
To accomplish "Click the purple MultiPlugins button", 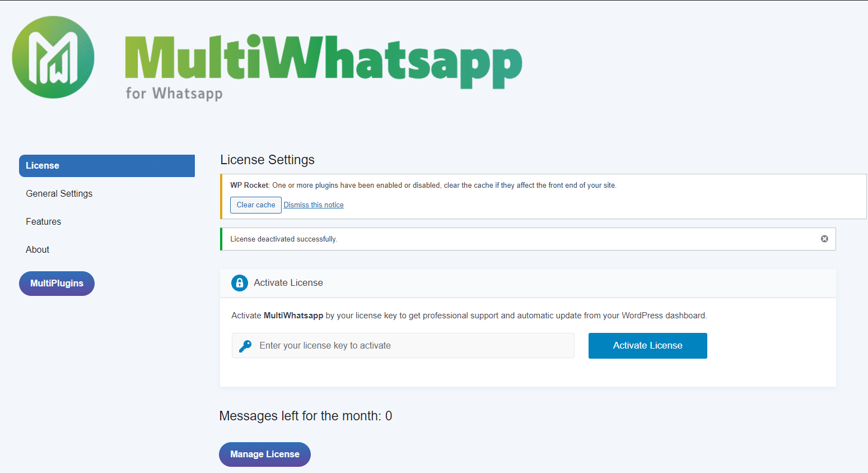I will coord(57,283).
